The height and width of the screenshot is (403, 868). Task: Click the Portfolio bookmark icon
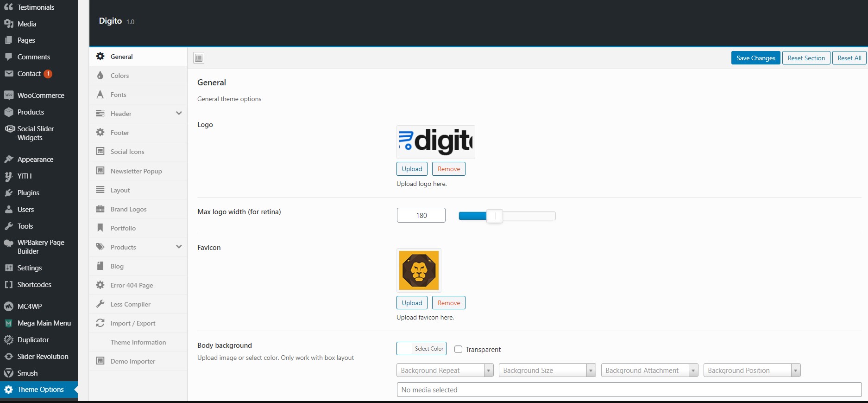[100, 228]
